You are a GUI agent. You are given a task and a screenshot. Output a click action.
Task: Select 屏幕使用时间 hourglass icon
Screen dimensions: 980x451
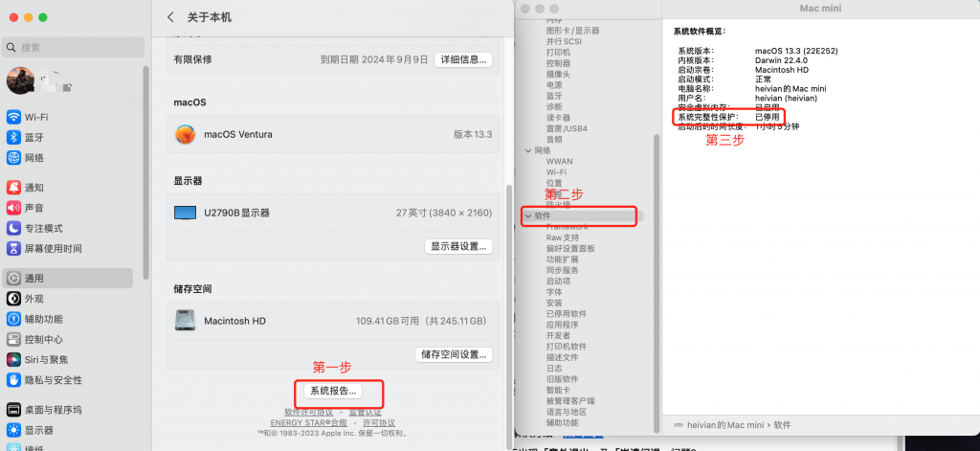13,248
